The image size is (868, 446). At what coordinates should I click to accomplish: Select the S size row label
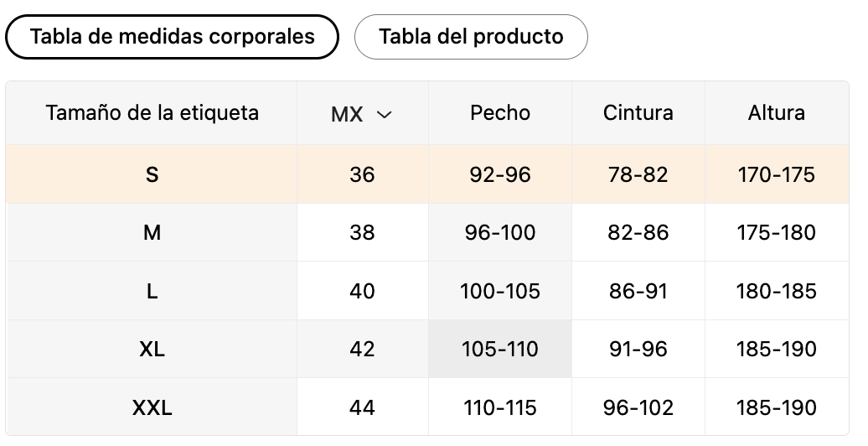pos(152,174)
